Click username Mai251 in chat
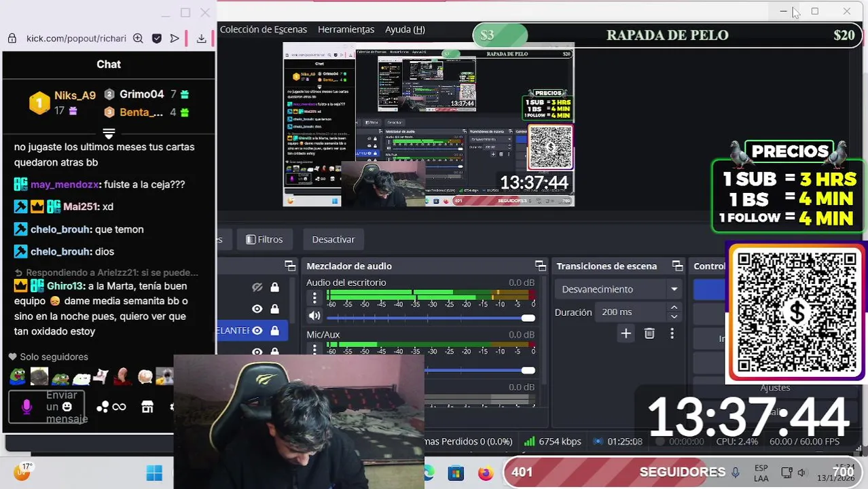Screen dimensions: 868x489 pyautogui.click(x=79, y=206)
